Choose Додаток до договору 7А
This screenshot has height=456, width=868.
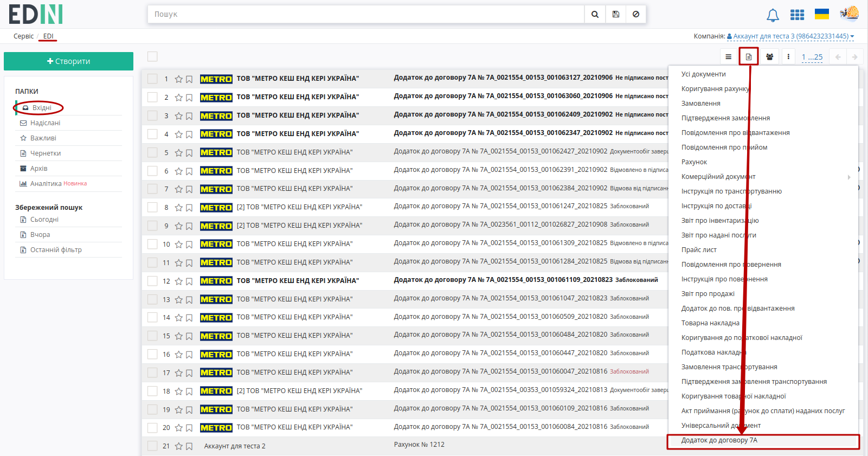(x=719, y=440)
